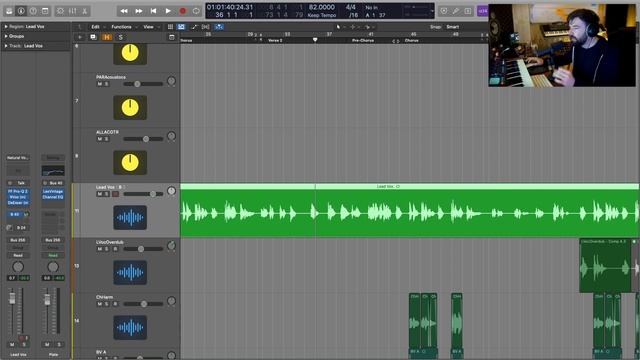
Task: Mute the Plate channel strip
Action: coord(47,344)
